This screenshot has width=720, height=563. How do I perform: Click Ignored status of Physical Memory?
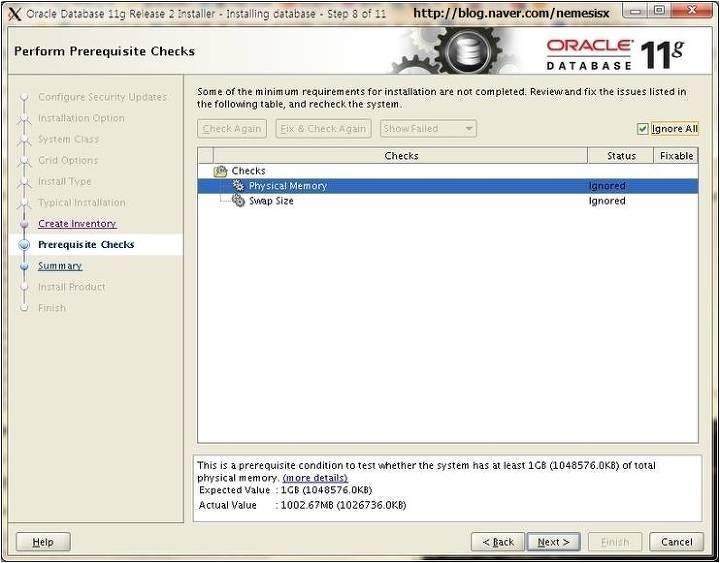(x=607, y=186)
